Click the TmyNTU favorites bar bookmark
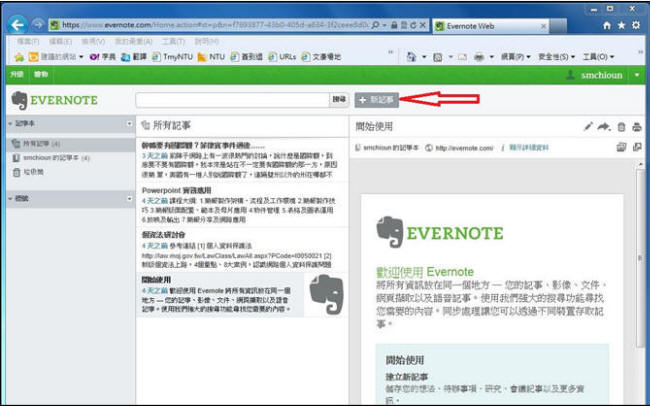This screenshot has width=650, height=406. click(x=172, y=57)
